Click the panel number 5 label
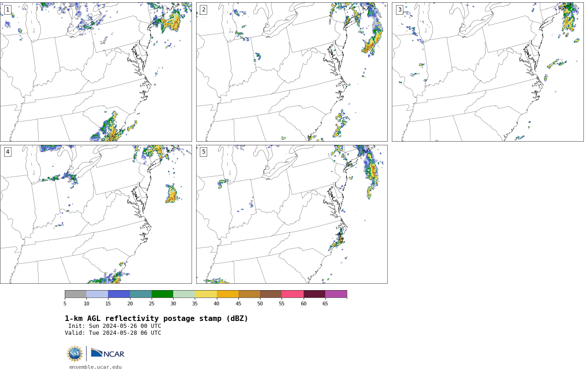This screenshot has height=372, width=588. click(204, 152)
